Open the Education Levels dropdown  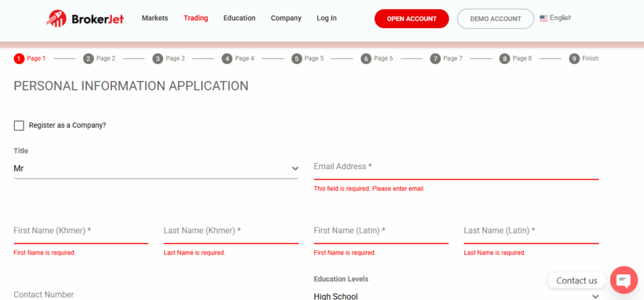pos(457,296)
